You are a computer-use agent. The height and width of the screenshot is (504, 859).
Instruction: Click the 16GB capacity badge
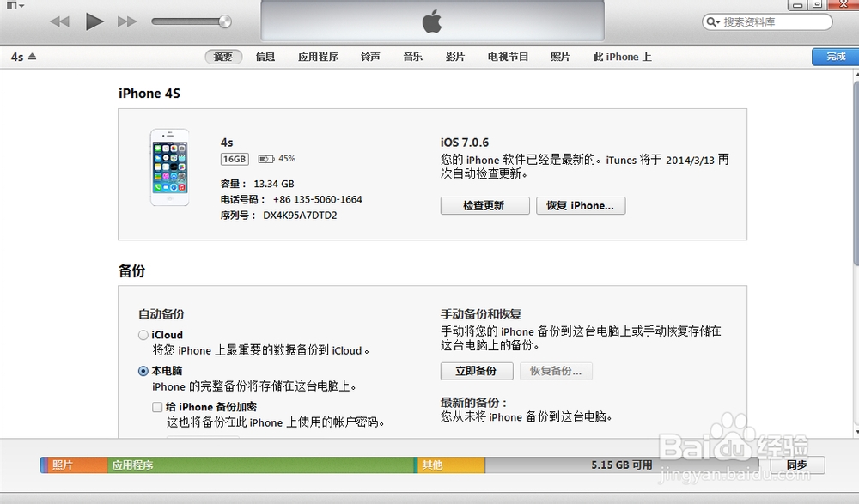[x=235, y=159]
